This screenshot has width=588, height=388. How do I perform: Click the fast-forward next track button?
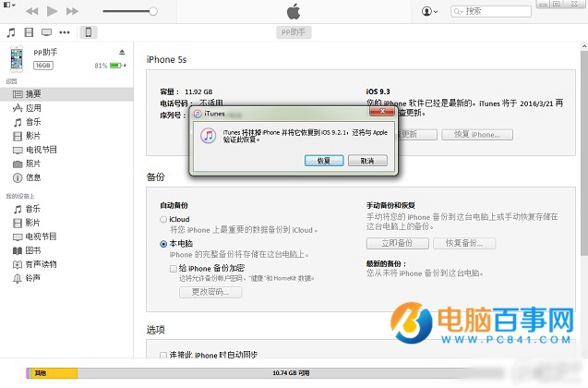(x=72, y=11)
